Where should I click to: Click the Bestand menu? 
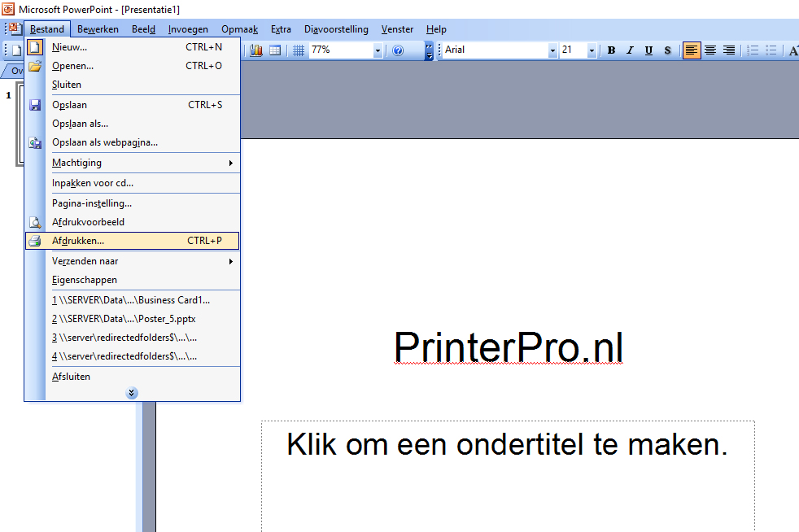(x=47, y=29)
